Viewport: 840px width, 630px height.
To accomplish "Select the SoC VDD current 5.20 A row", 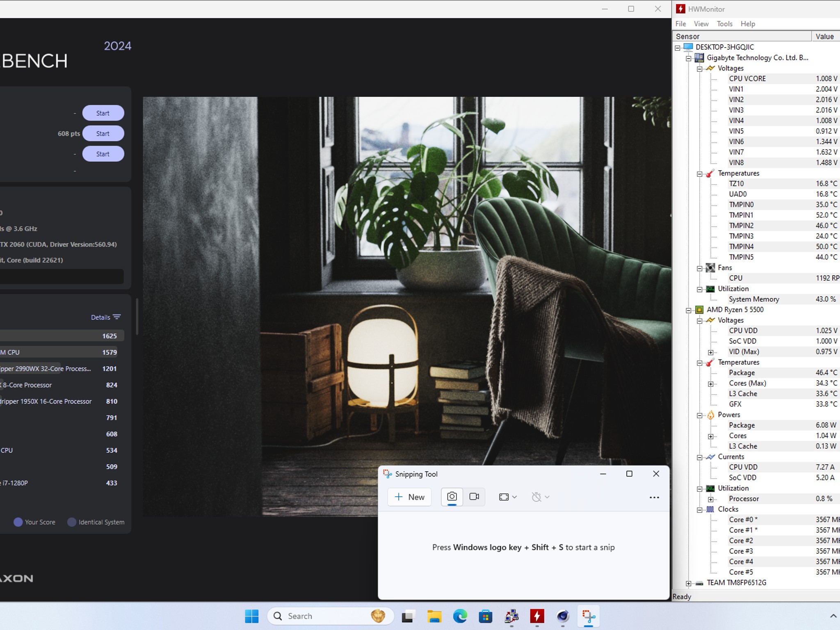I will 783,477.
